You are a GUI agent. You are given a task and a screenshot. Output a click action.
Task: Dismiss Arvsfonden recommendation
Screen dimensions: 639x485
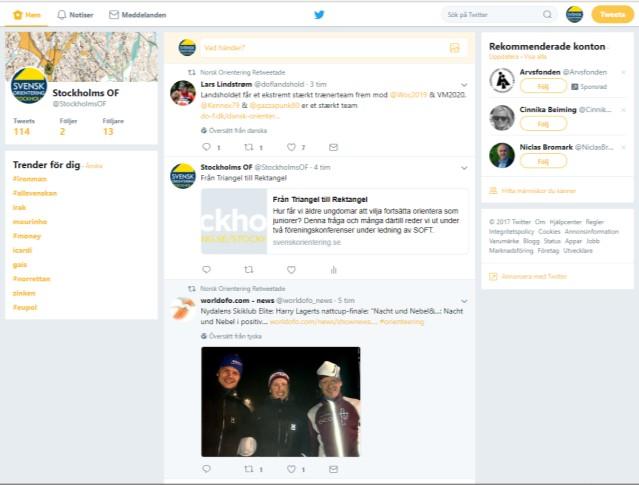(624, 72)
